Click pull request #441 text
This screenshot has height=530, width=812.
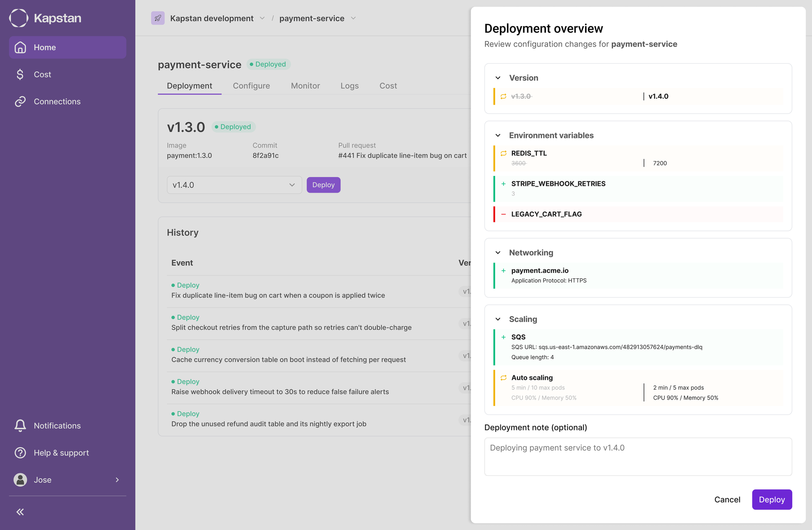pos(402,156)
